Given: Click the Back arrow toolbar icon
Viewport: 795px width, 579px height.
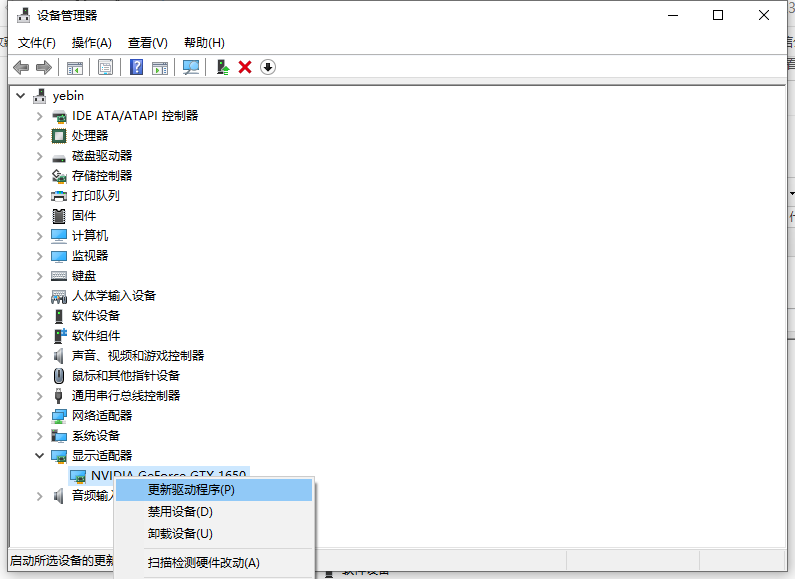Looking at the screenshot, I should [x=21, y=67].
